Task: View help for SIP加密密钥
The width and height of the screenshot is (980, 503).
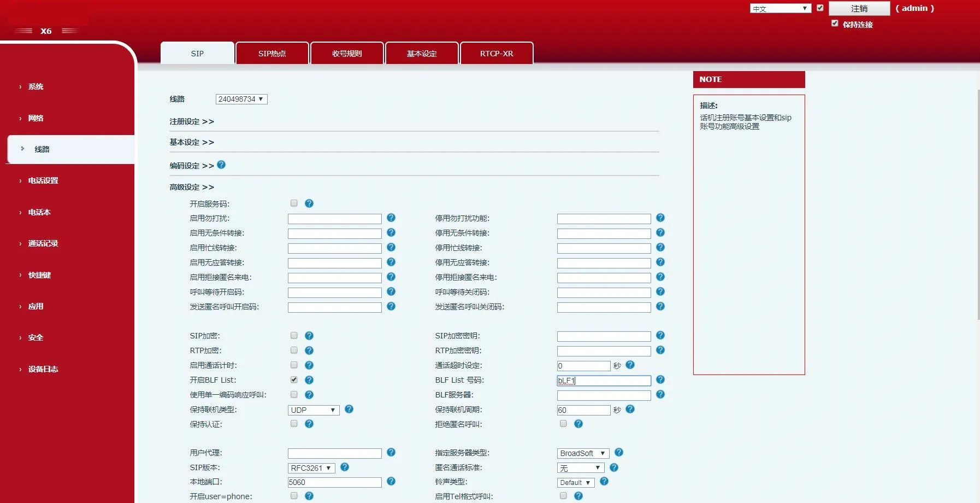Action: [x=660, y=336]
